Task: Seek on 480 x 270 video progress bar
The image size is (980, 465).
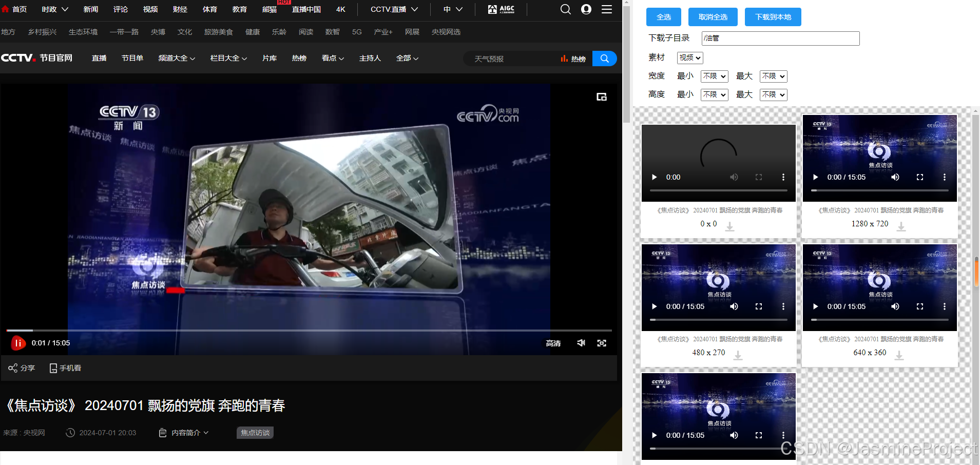Action: pyautogui.click(x=719, y=320)
